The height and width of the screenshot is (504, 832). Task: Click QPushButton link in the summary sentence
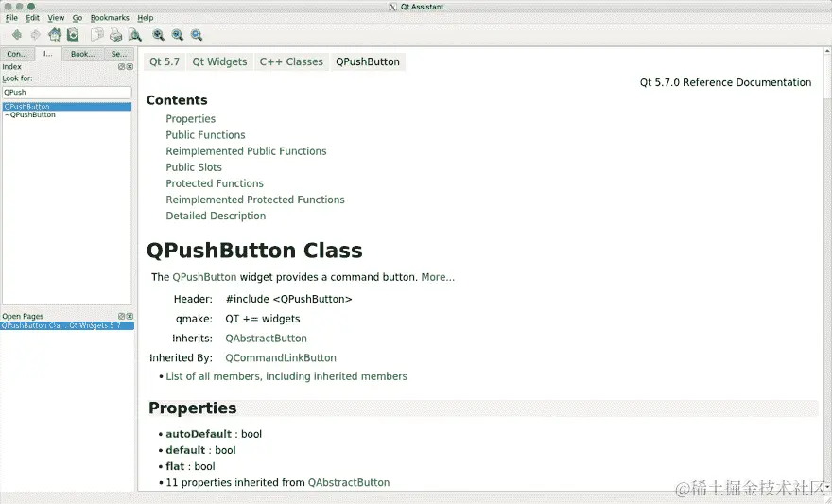pyautogui.click(x=204, y=277)
